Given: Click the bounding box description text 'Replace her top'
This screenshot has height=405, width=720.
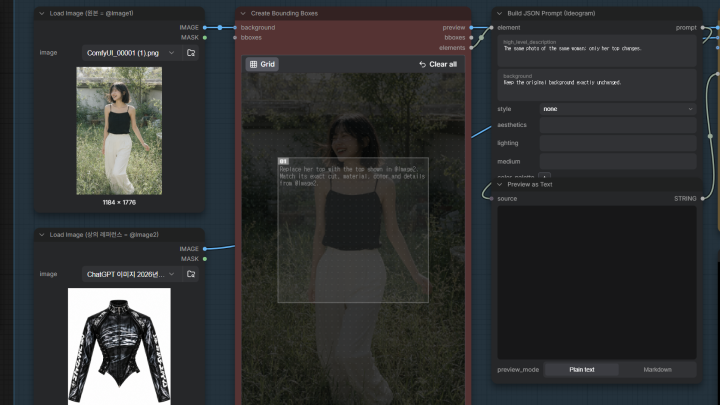Looking at the screenshot, I should click(352, 176).
